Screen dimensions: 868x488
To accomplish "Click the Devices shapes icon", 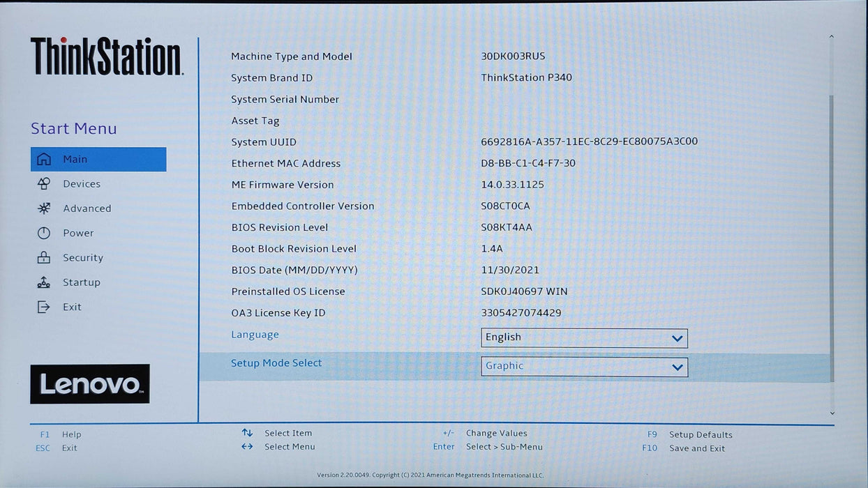I will [x=44, y=184].
